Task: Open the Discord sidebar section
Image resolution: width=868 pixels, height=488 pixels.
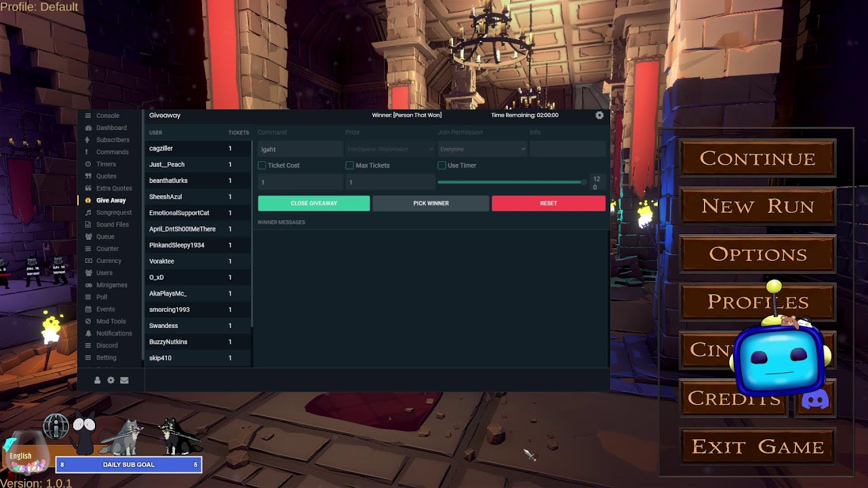Action: click(106, 346)
